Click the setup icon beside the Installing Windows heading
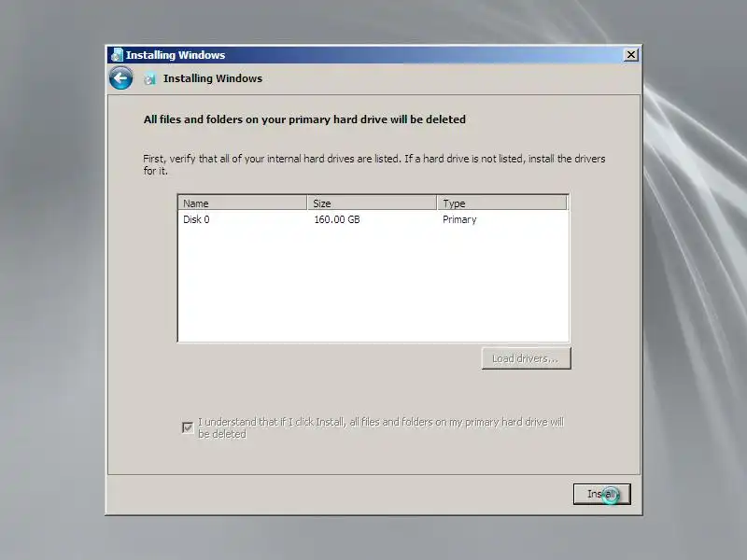The width and height of the screenshot is (747, 560). (x=149, y=78)
